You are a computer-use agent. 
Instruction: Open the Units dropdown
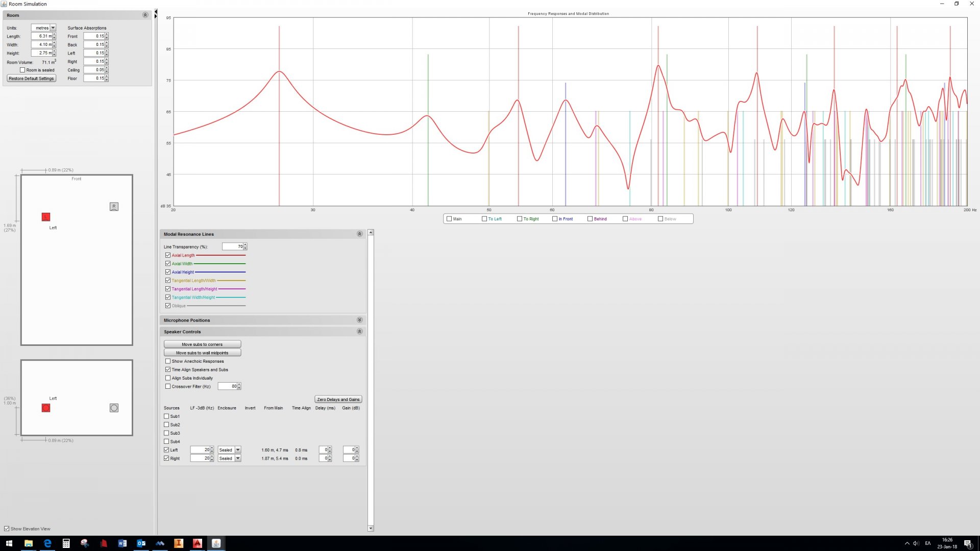click(x=53, y=28)
